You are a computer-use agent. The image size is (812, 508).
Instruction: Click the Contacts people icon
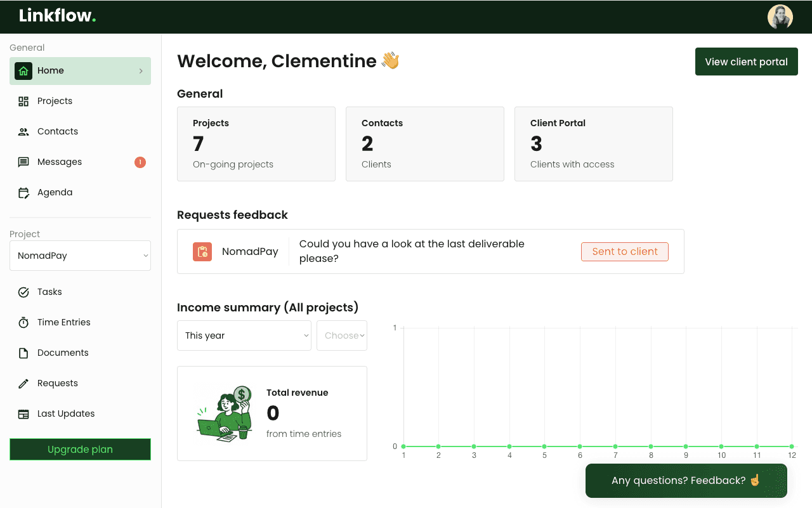(23, 132)
